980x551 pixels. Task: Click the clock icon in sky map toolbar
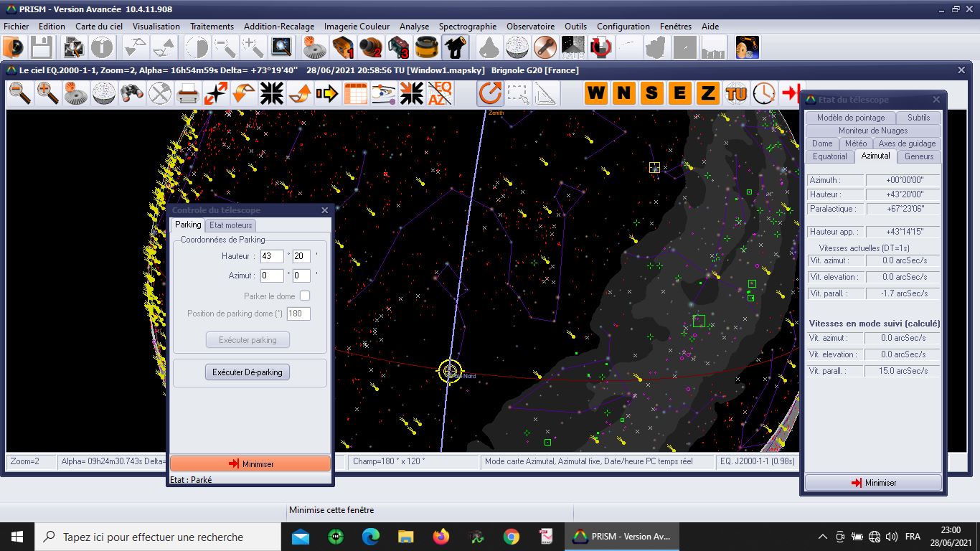point(764,93)
